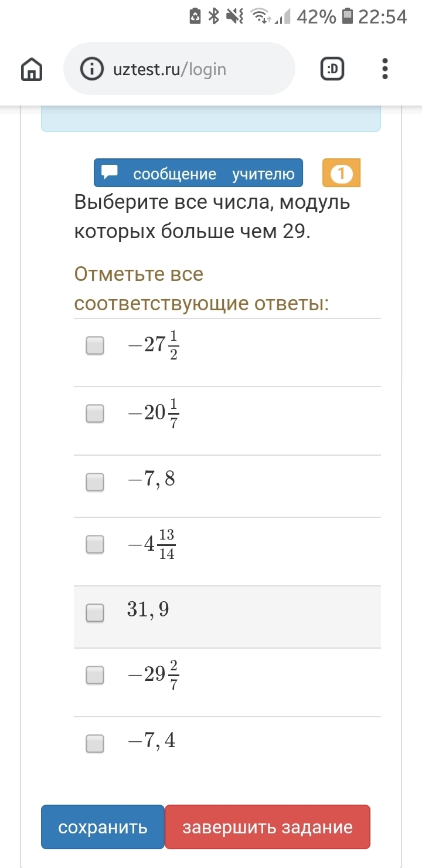Tap the battery indicator in the status bar

tap(348, 17)
